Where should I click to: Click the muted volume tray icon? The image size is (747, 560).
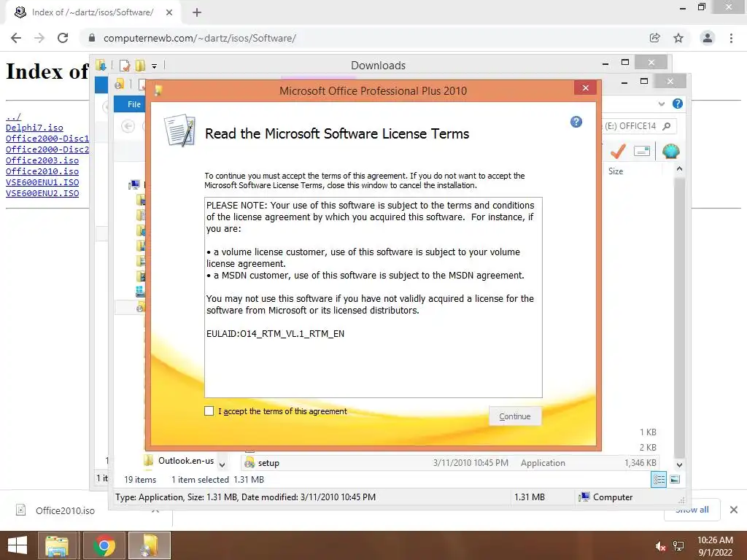click(x=660, y=546)
